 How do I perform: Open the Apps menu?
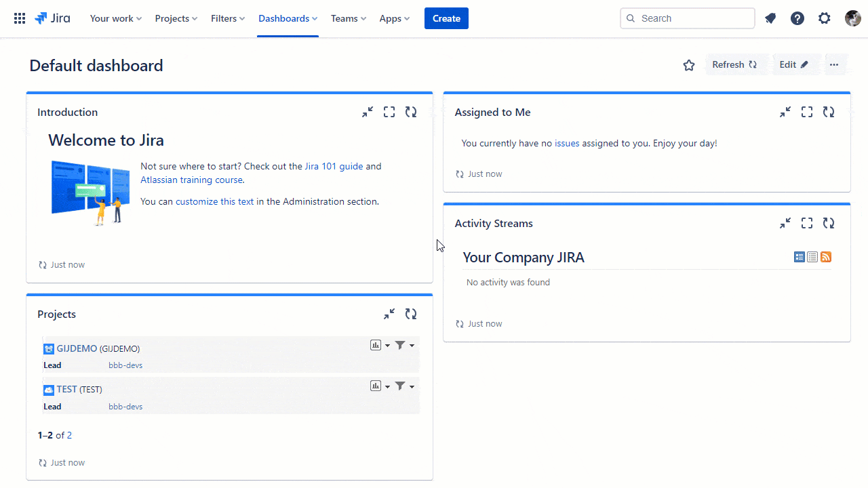pos(395,18)
